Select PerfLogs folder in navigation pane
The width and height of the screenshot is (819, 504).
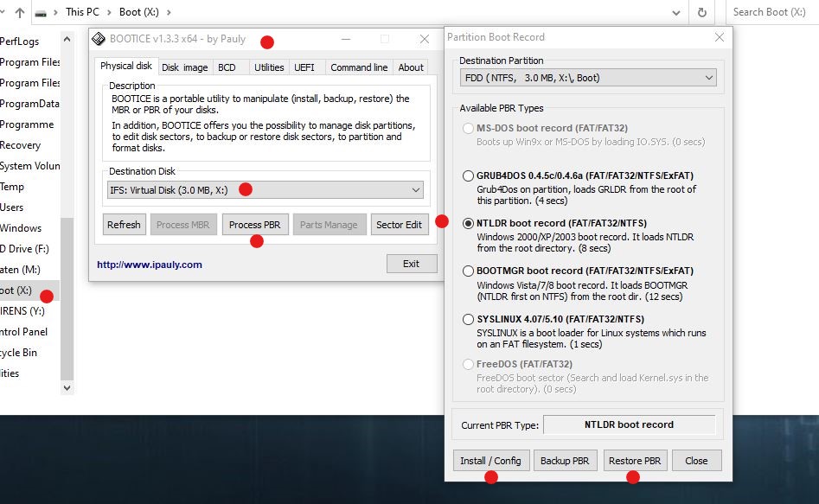[x=19, y=41]
